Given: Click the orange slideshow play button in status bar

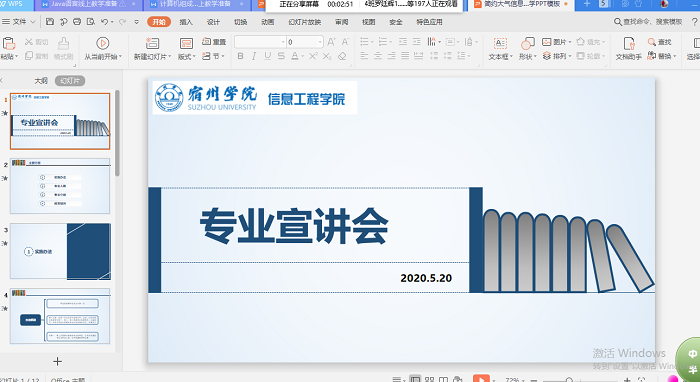Looking at the screenshot, I should click(x=481, y=379).
